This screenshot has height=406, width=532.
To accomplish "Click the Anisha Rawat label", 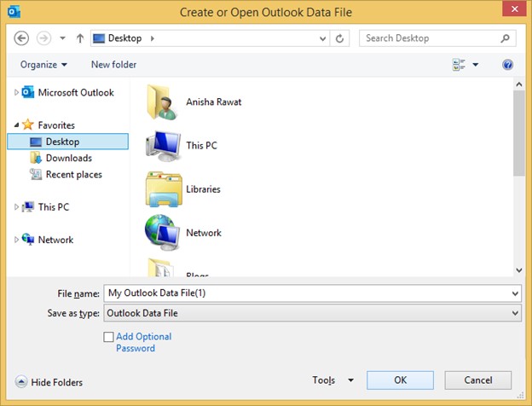I will coord(214,101).
